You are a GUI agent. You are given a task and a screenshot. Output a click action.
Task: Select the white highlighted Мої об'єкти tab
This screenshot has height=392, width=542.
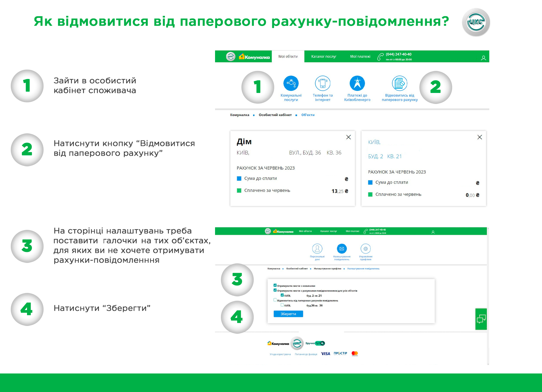(288, 57)
